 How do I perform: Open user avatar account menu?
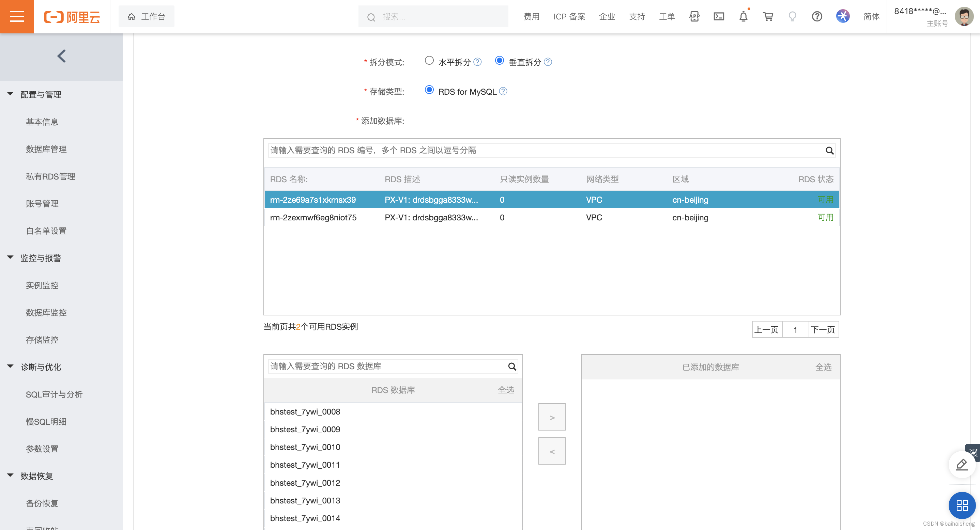click(964, 16)
